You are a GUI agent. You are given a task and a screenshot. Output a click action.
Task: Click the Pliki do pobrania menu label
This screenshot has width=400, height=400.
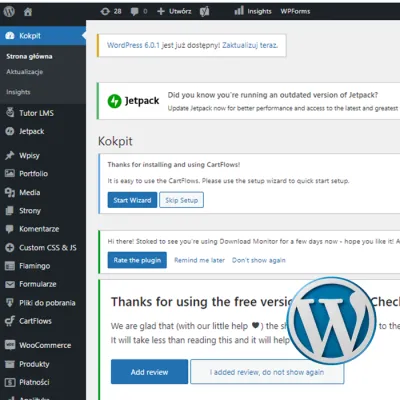[x=47, y=303]
